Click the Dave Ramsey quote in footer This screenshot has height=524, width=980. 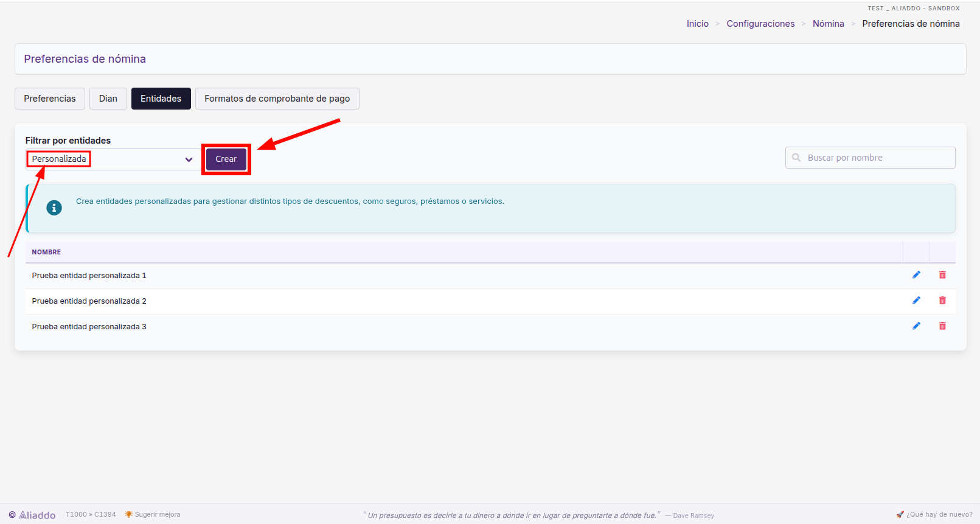pos(539,515)
